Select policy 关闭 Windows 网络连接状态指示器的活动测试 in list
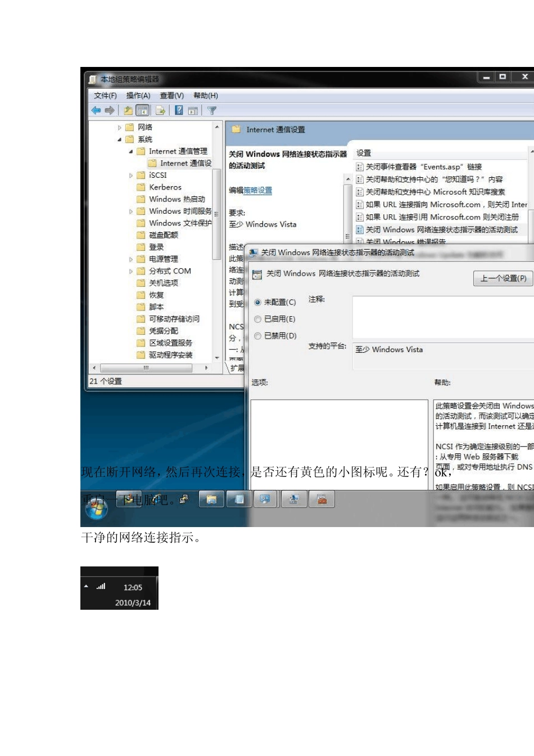 pyautogui.click(x=442, y=229)
